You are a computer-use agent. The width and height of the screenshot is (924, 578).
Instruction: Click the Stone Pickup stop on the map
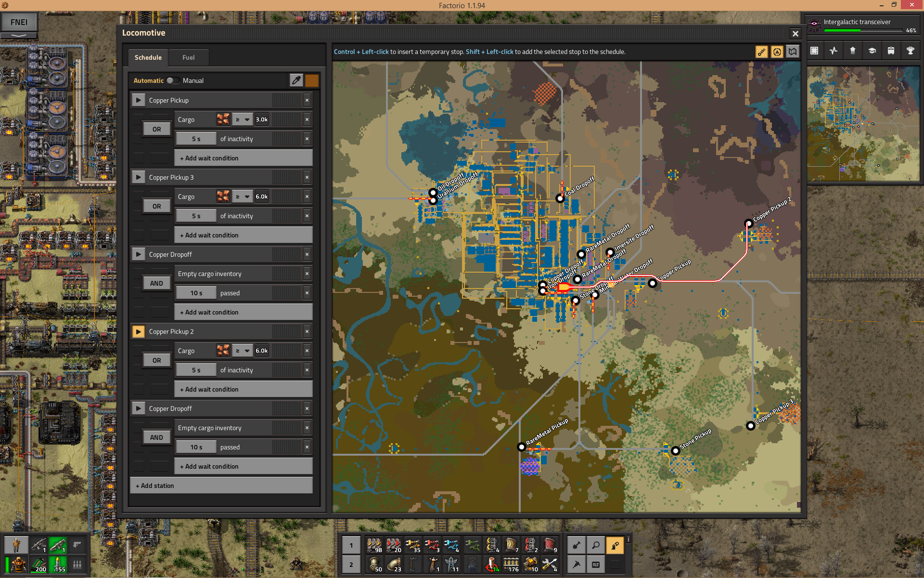(676, 451)
